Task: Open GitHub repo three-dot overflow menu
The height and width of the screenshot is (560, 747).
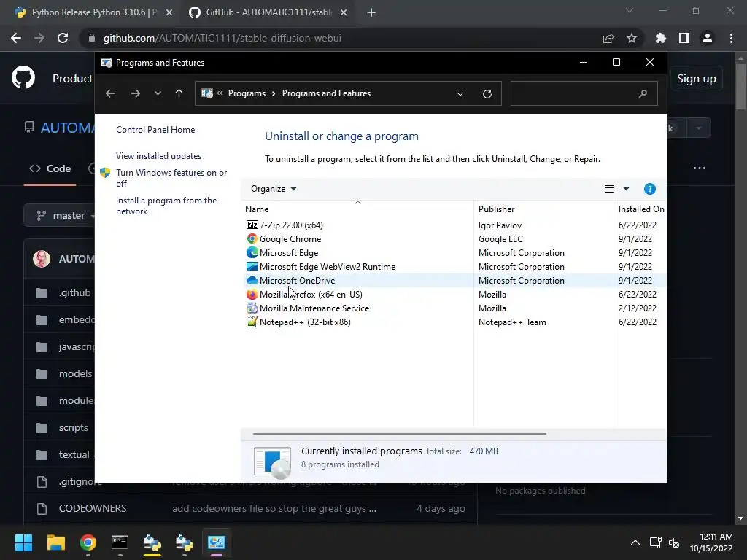Action: [x=700, y=168]
